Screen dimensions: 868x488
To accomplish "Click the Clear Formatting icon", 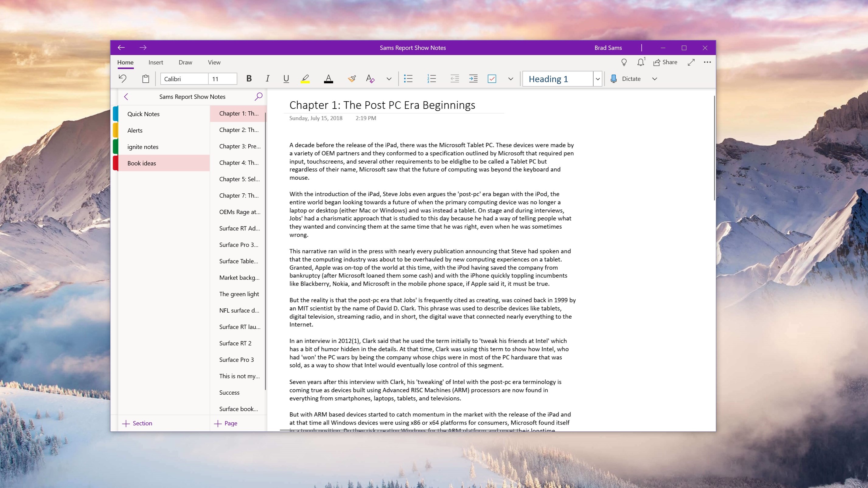I will [370, 79].
